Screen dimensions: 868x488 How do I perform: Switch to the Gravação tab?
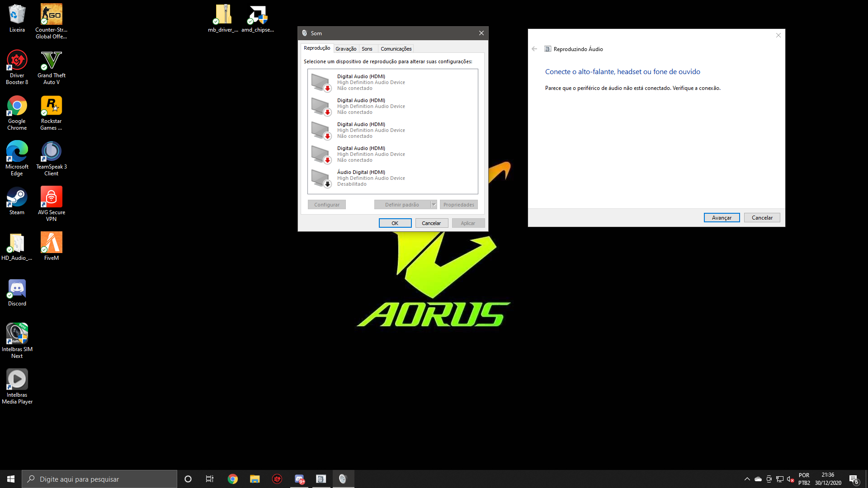pos(346,49)
